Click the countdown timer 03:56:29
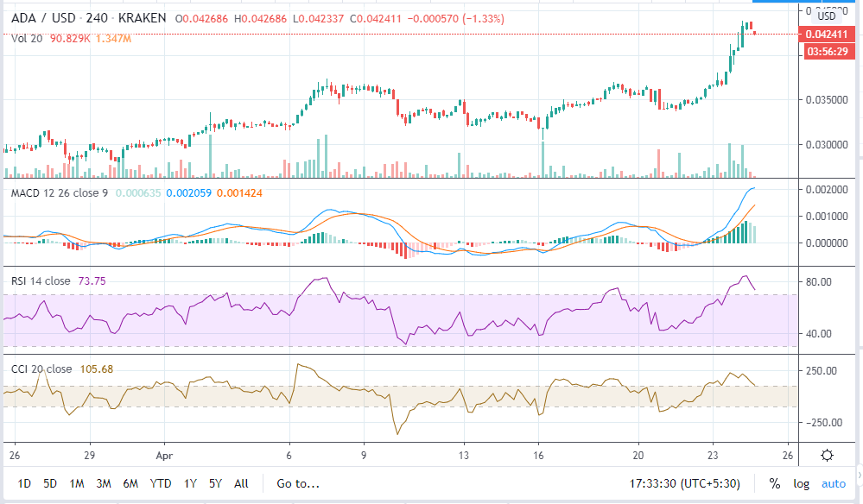Screen dimensions: 863x504 (828, 52)
